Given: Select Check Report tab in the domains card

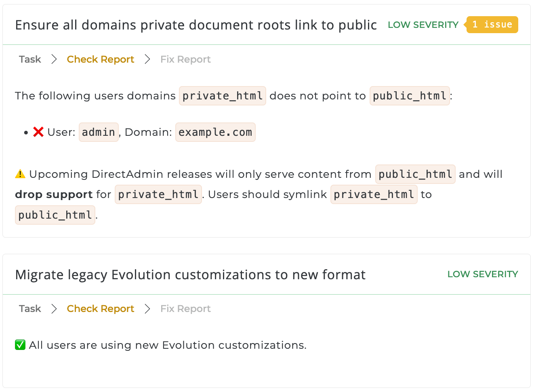Looking at the screenshot, I should (101, 59).
